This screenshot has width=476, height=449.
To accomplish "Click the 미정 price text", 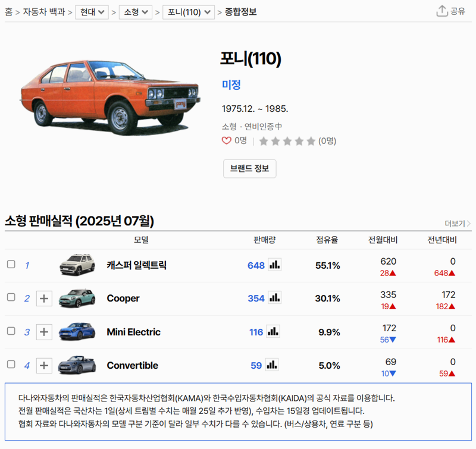I will [231, 84].
